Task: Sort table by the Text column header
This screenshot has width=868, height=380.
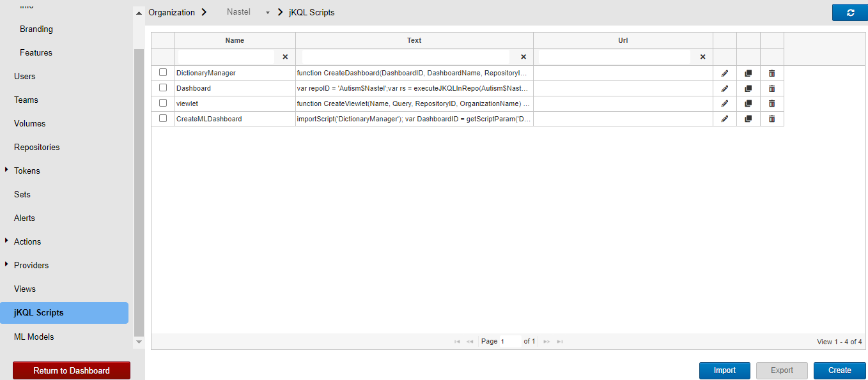Action: (414, 40)
